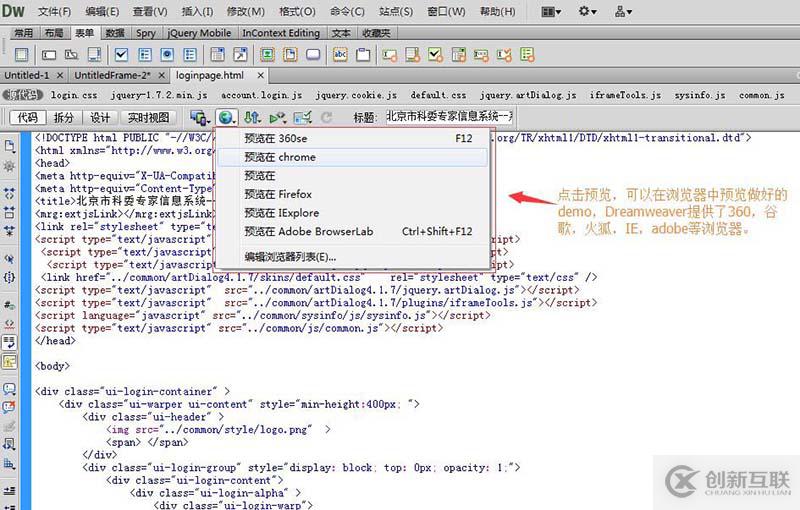Collapse Selection in coding toolbar
The width and height of the screenshot is (800, 510).
click(9, 212)
